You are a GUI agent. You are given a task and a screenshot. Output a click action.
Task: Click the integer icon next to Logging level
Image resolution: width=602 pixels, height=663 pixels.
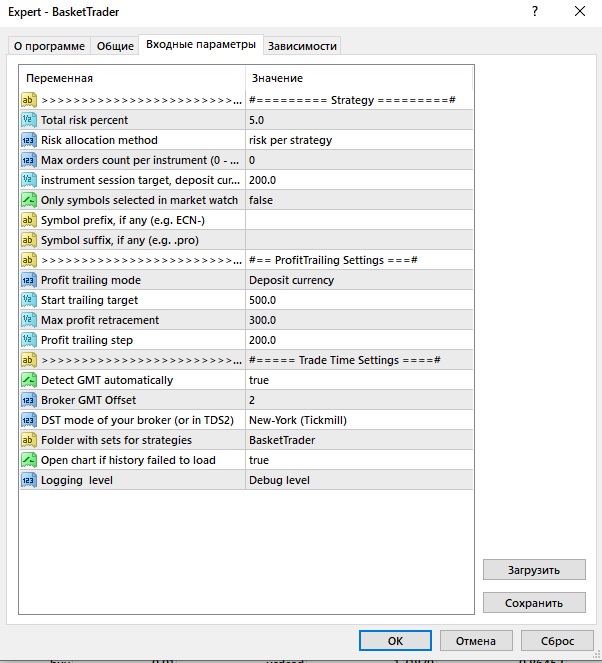pos(29,480)
